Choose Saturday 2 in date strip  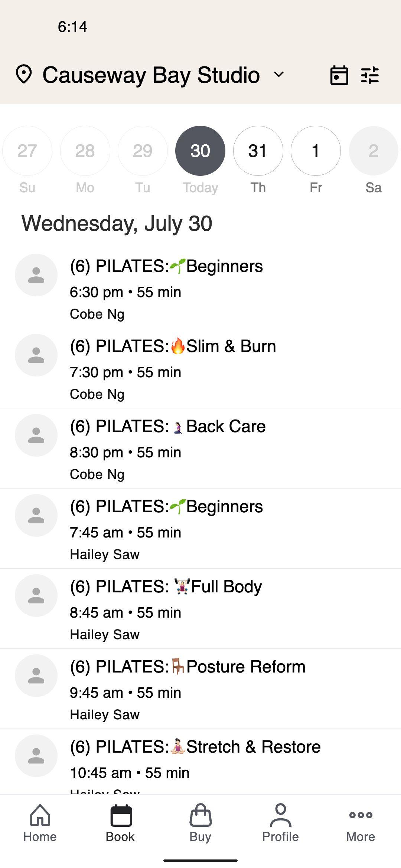(373, 151)
